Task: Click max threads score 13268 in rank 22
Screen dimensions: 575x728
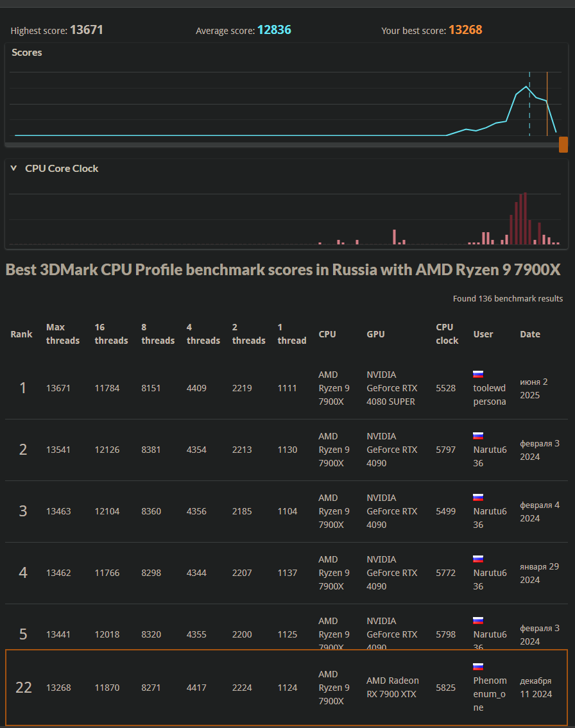Action: (x=58, y=688)
